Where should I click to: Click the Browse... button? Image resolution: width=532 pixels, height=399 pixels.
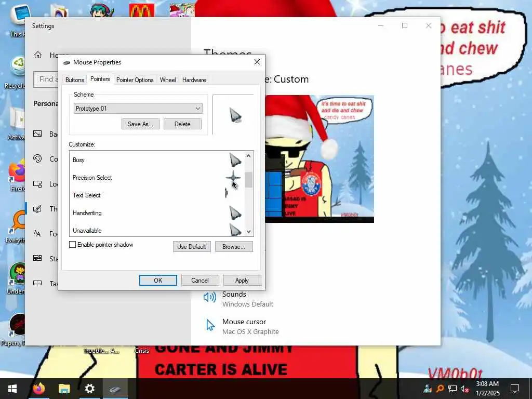[234, 247]
